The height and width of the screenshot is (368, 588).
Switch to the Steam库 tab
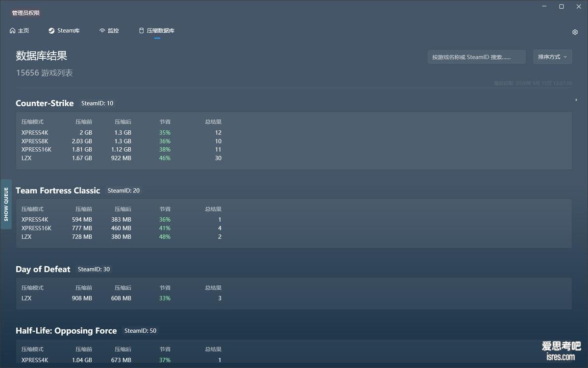(x=64, y=30)
